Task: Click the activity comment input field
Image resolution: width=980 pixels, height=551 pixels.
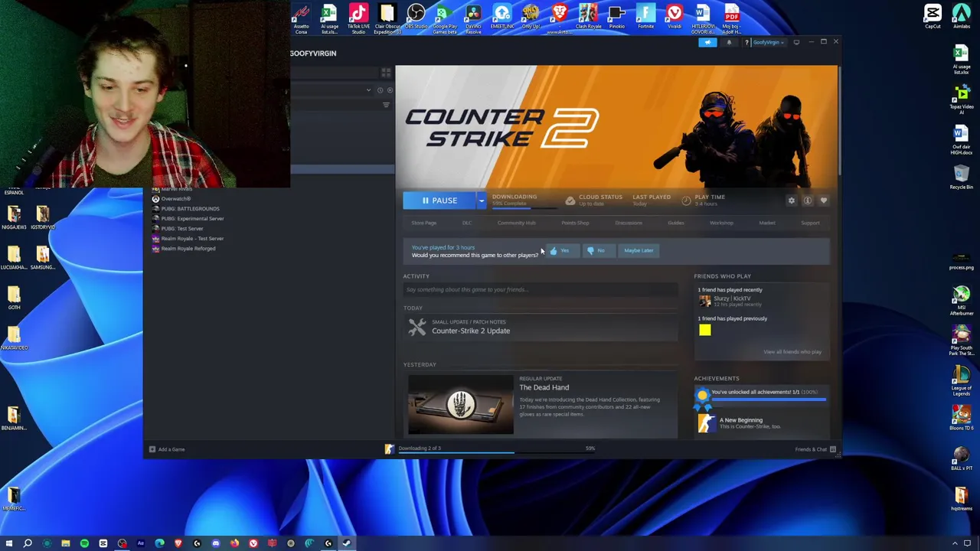Action: [541, 289]
